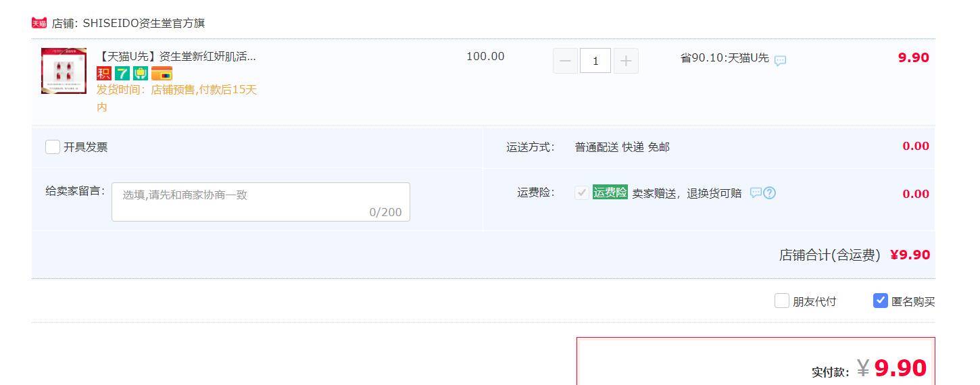Open the 【天猫U先】资生堂新红妍肌活 product title
This screenshot has width=980, height=385.
point(177,57)
